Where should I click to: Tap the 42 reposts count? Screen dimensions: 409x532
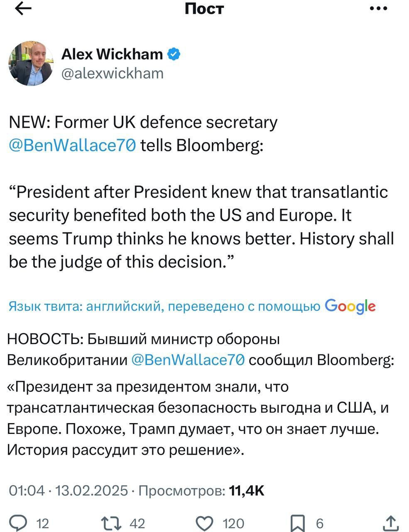tap(137, 523)
